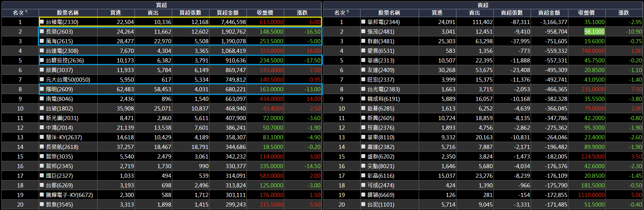The height and width of the screenshot is (210, 644).
Task: Select stock name 慧洋-KY(2637)
Action: [x=64, y=137]
